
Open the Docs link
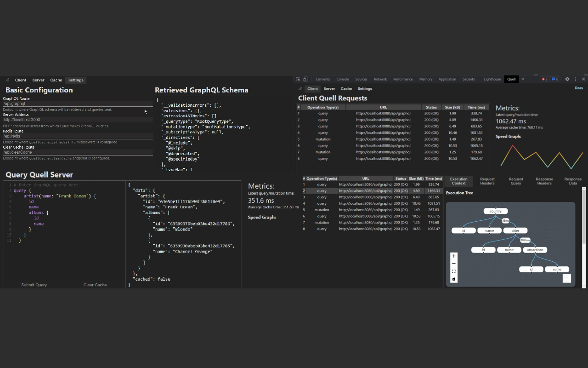pos(578,88)
